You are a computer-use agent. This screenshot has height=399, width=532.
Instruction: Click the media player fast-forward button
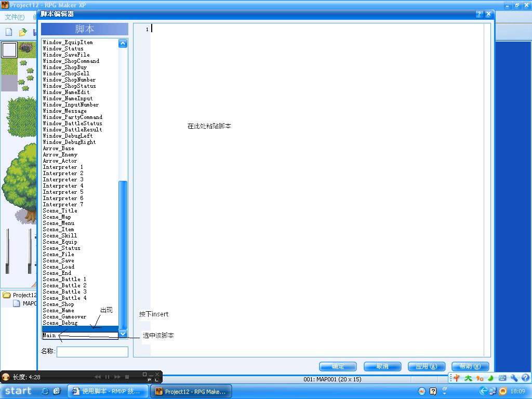117,377
